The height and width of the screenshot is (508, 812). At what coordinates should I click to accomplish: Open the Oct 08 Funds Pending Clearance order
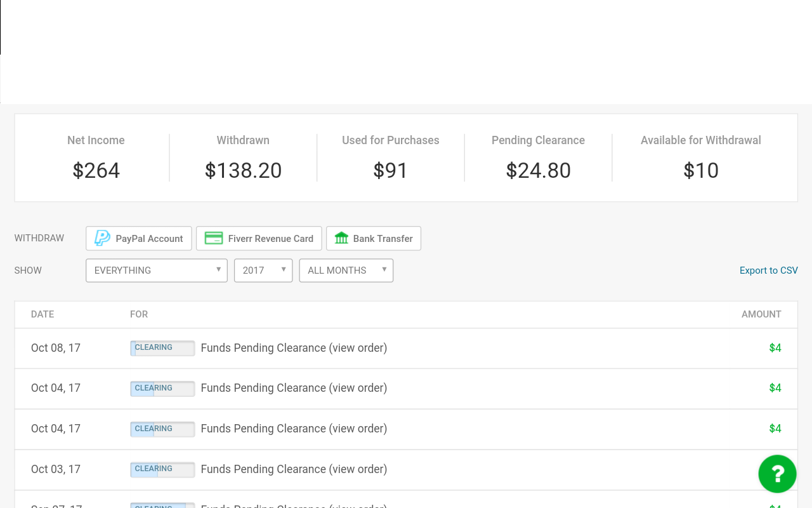(x=358, y=348)
